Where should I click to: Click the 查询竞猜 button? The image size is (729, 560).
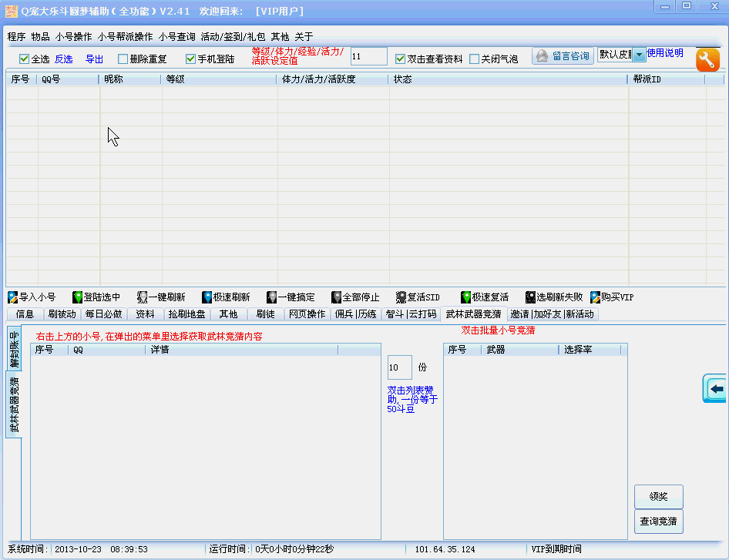[658, 521]
